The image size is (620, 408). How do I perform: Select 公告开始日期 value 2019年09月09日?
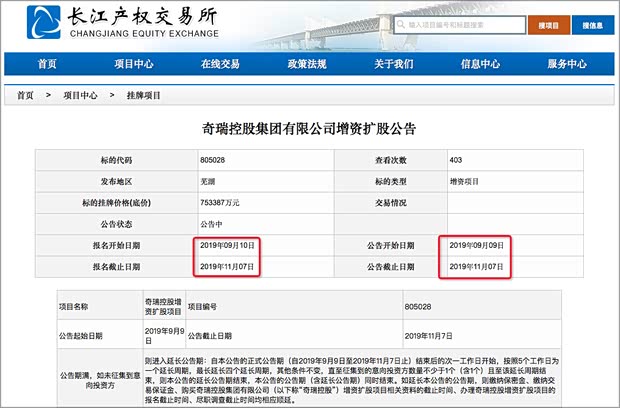476,246
